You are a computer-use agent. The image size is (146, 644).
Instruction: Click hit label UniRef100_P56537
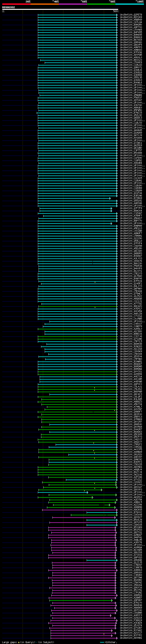[x=131, y=98]
